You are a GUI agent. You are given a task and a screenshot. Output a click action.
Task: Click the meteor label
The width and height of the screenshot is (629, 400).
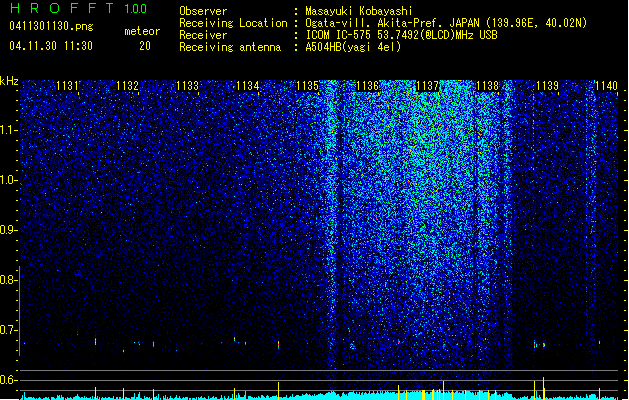(x=142, y=31)
